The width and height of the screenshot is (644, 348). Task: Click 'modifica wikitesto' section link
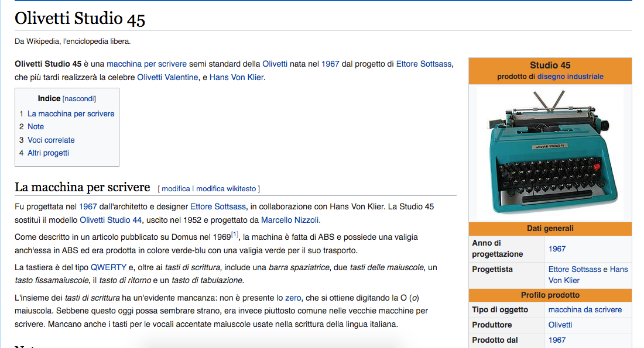pos(226,189)
